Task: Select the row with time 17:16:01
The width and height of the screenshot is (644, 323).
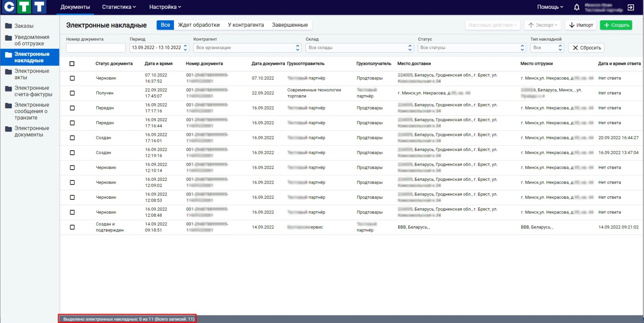Action: click(72, 138)
